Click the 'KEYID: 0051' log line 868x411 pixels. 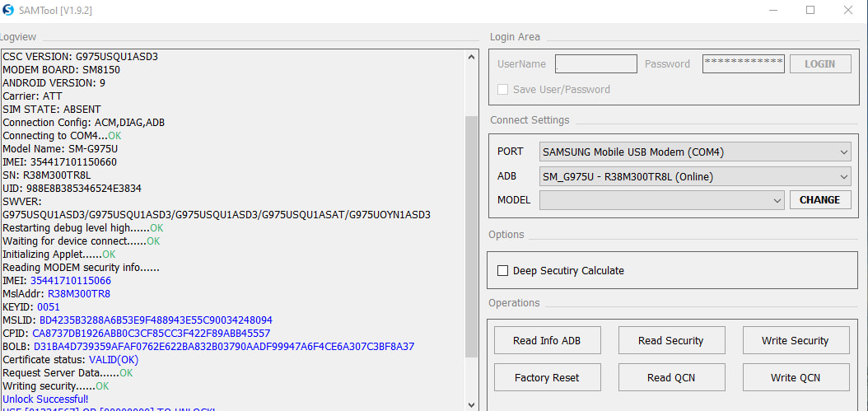[x=31, y=307]
